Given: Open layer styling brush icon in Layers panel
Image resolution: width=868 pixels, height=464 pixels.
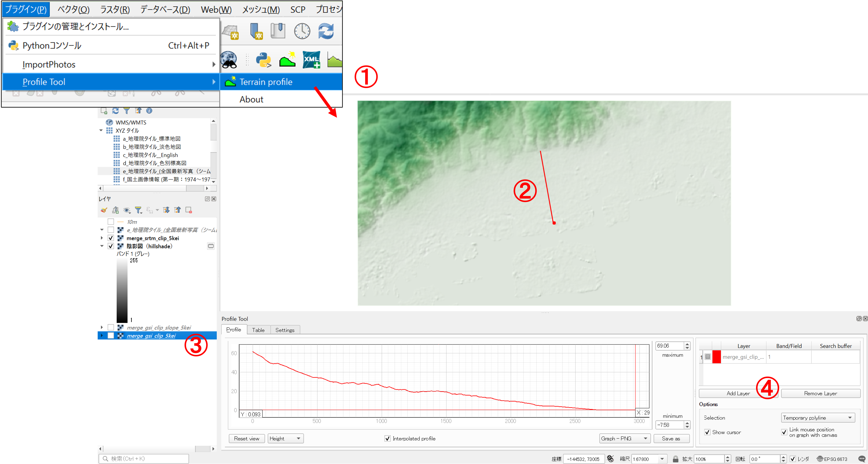Looking at the screenshot, I should pos(104,210).
